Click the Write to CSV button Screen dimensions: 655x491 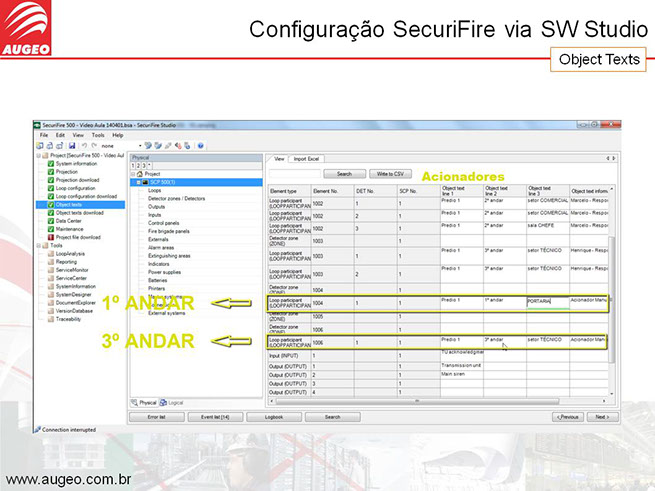[391, 173]
